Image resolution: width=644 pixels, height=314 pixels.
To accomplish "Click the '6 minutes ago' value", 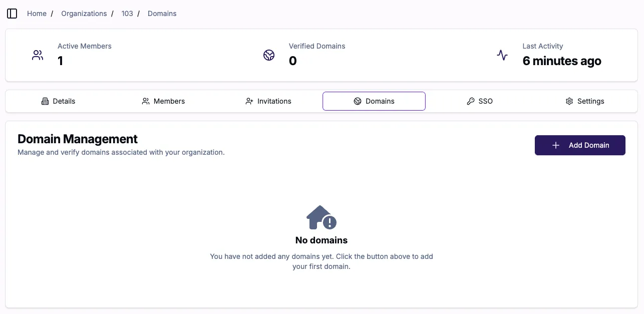I will coord(562,61).
